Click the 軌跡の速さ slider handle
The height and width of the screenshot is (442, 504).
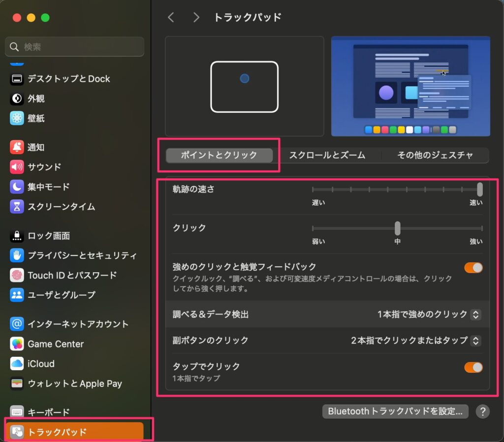click(x=480, y=189)
